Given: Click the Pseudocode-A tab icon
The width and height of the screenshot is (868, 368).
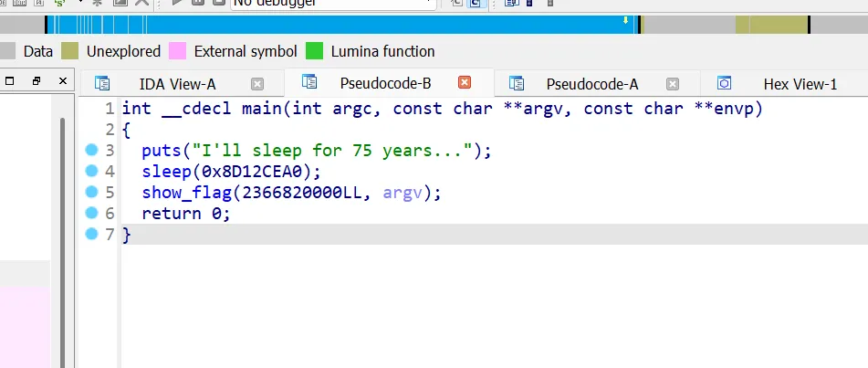Looking at the screenshot, I should coord(517,84).
